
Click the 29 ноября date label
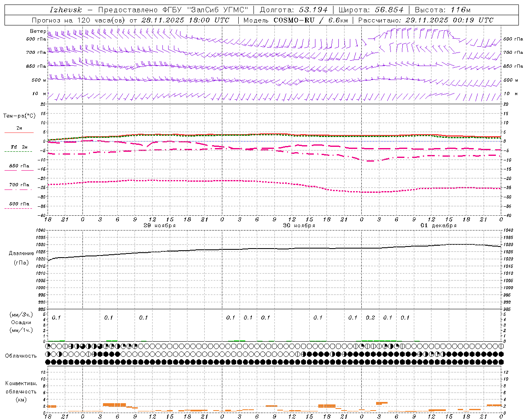pyautogui.click(x=160, y=226)
